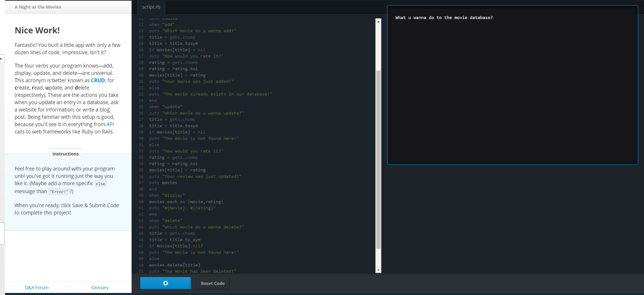This screenshot has width=644, height=295.
Task: Open the Q&A Forum
Action: coord(37,287)
